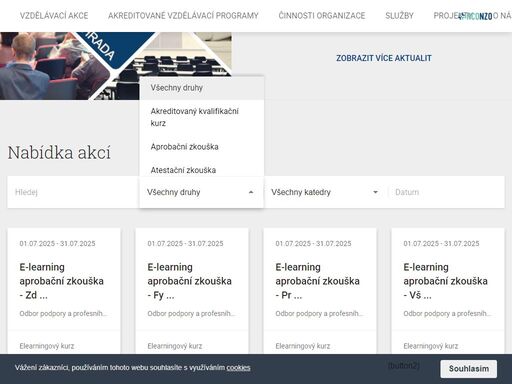
Task: Click the IPVZ NCO NZO logo in the header
Action: click(x=475, y=16)
